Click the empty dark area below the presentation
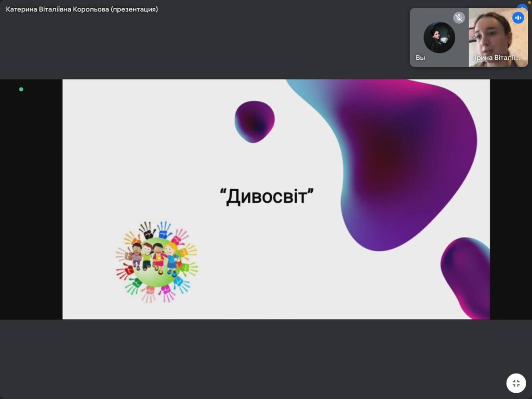 pos(260,358)
